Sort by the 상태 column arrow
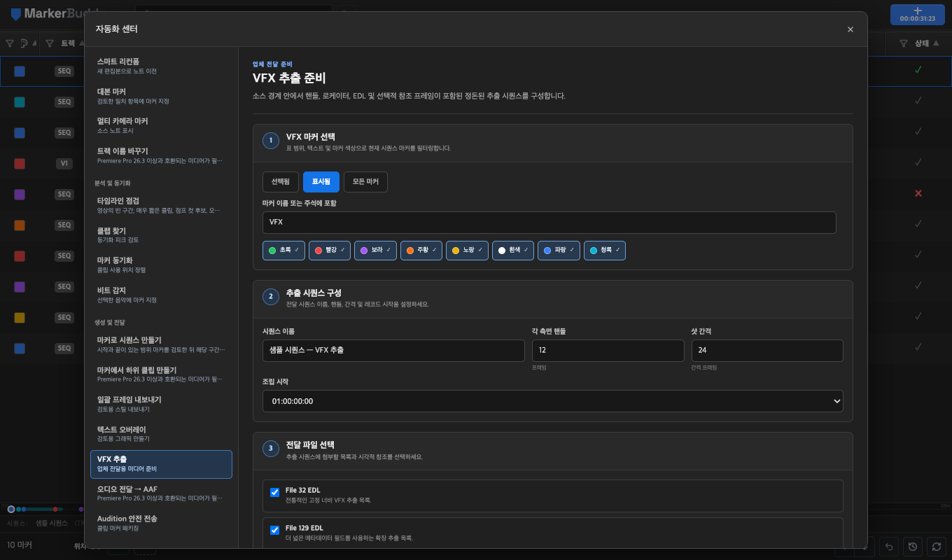Image resolution: width=952 pixels, height=560 pixels. (937, 43)
